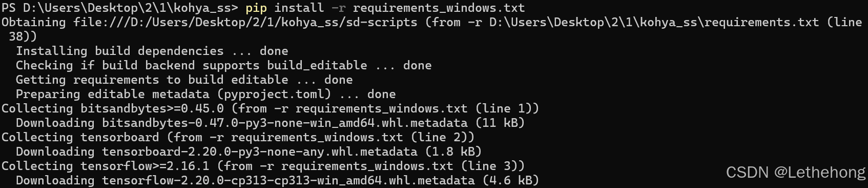This screenshot has height=188, width=868.
Task: Click the requirements_windows.txt argument in command line
Action: [x=439, y=8]
